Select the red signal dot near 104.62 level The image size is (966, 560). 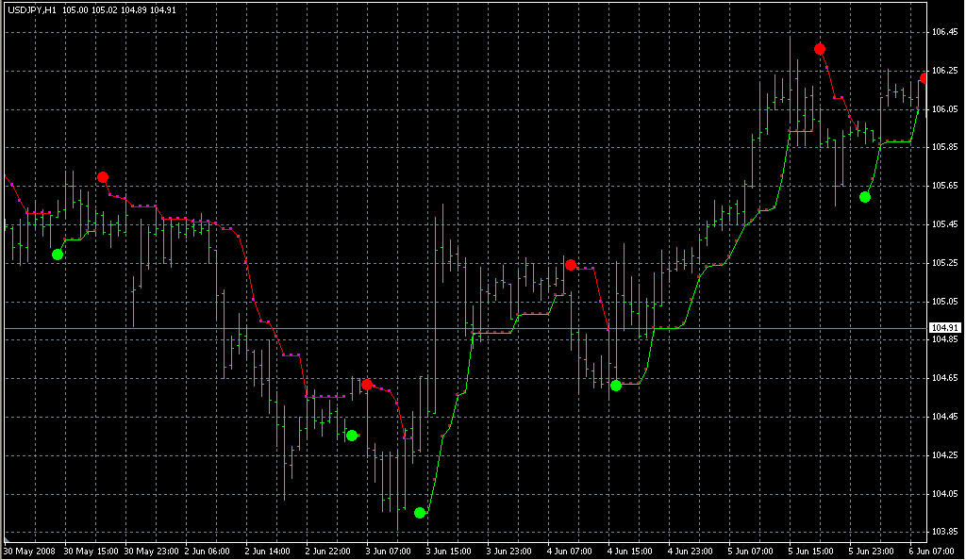point(367,385)
